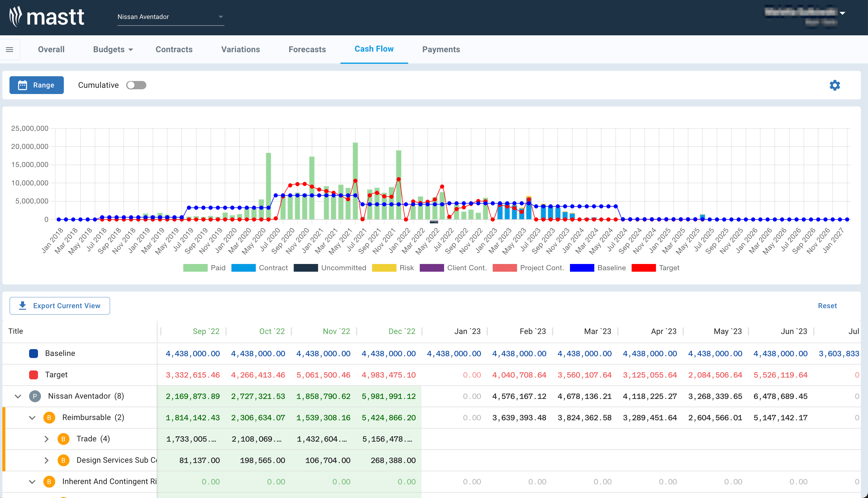Open the hamburger side menu

9,50
